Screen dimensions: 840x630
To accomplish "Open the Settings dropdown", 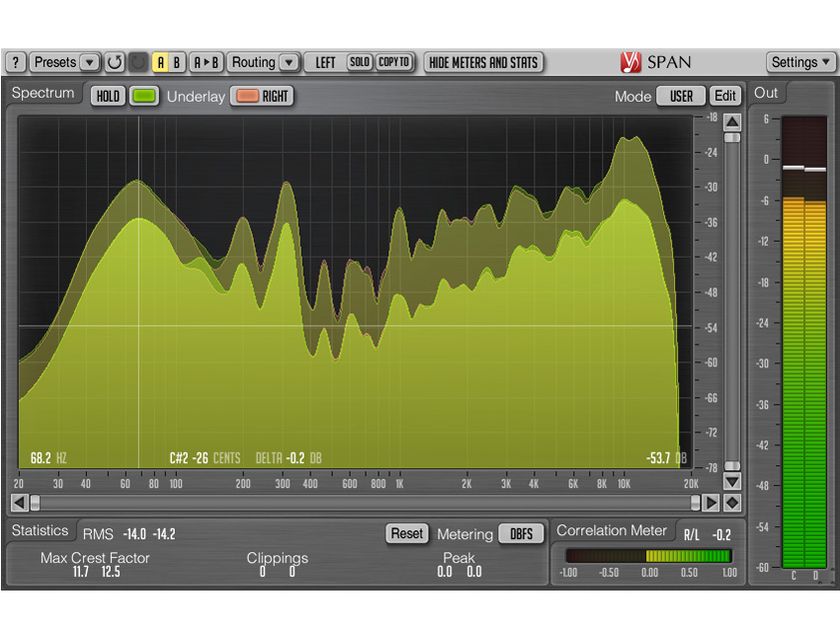I will coord(799,61).
